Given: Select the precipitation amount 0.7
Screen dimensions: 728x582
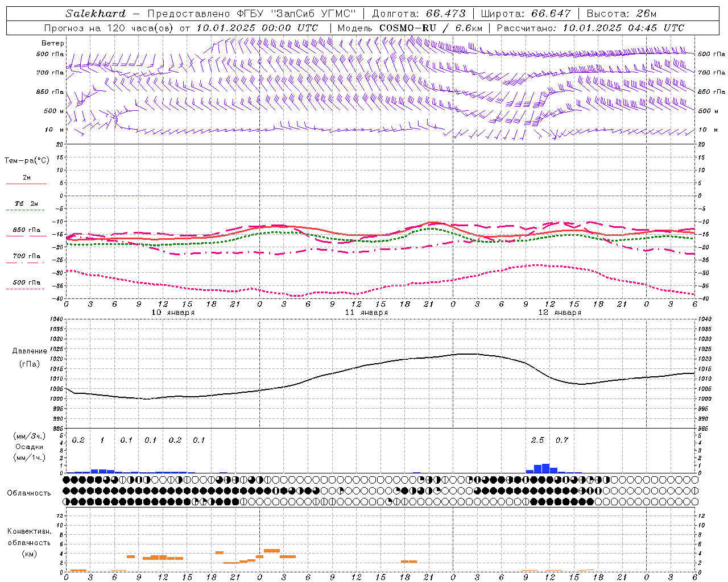Looking at the screenshot, I should (562, 440).
